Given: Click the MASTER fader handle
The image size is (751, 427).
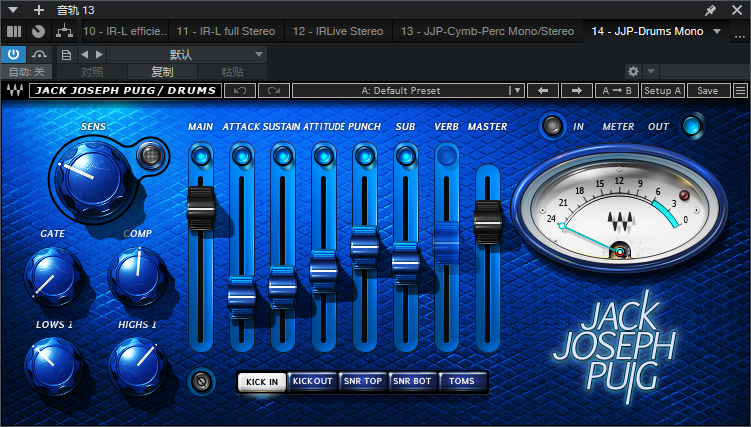Looking at the screenshot, I should 487,213.
